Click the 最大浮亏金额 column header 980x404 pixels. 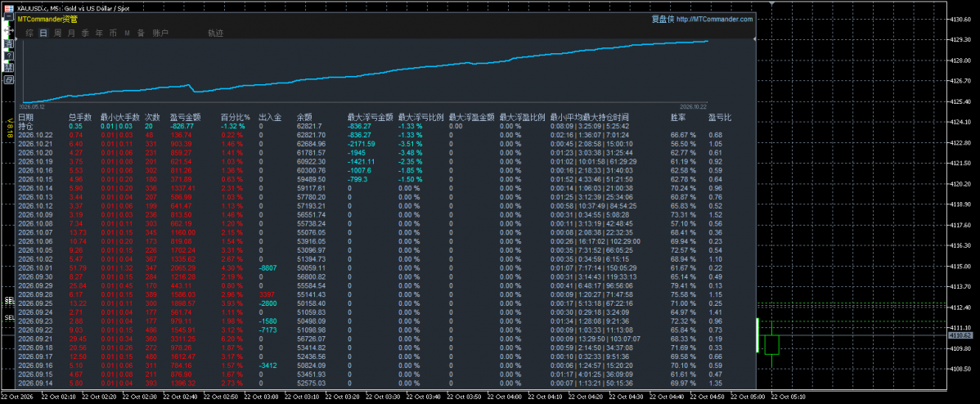point(370,117)
